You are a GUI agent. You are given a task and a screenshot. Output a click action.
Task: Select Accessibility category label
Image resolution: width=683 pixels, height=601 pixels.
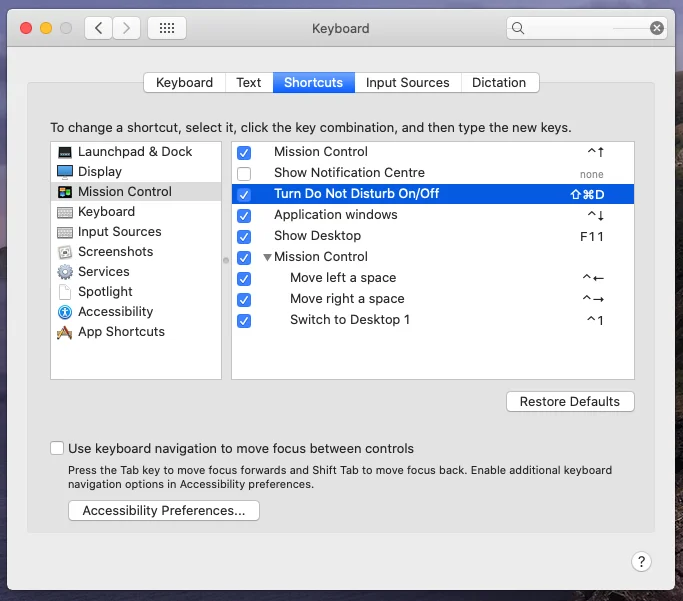point(115,312)
